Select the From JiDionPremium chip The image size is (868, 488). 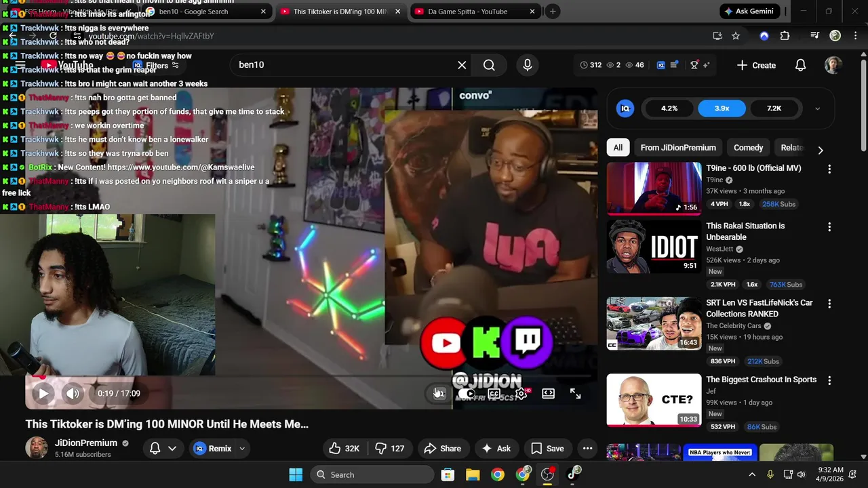[678, 148]
